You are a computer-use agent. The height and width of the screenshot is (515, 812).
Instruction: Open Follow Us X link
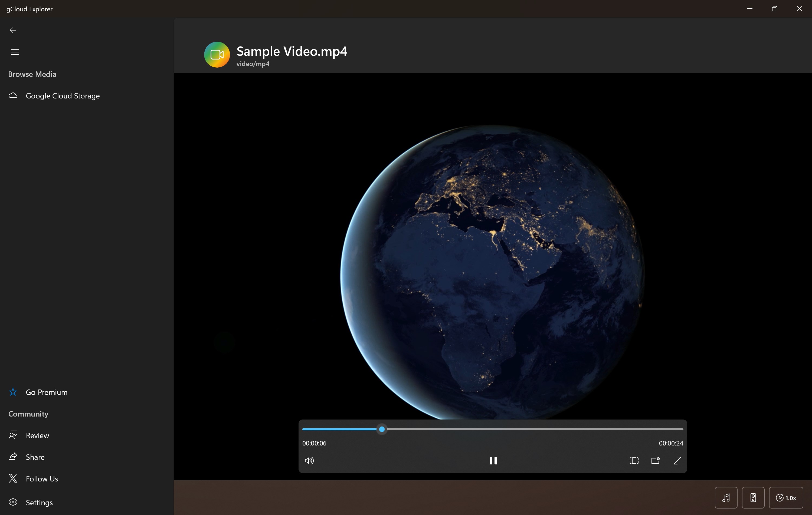[x=42, y=478]
